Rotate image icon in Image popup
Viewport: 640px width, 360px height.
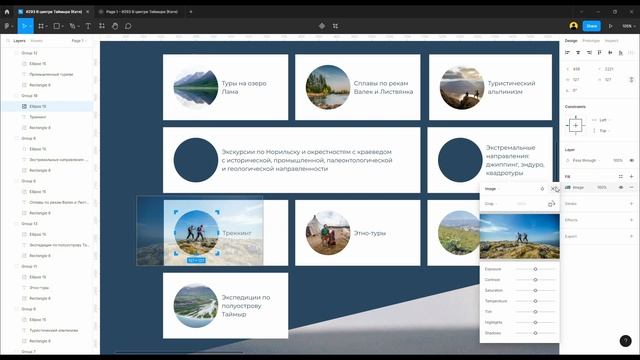[551, 204]
